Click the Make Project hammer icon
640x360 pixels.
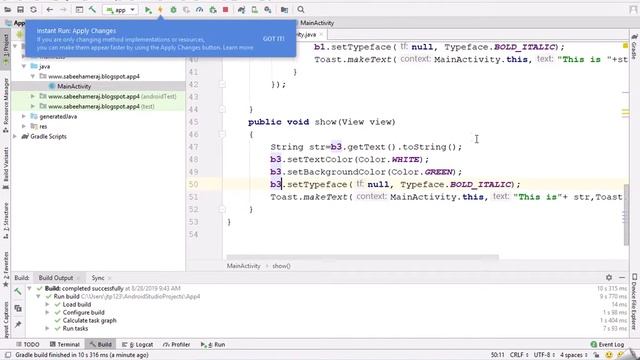coord(93,9)
